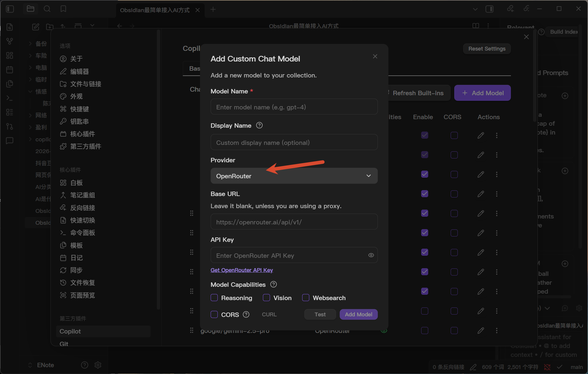Show CORS help icon in dialog
Image resolution: width=588 pixels, height=374 pixels.
click(x=246, y=315)
